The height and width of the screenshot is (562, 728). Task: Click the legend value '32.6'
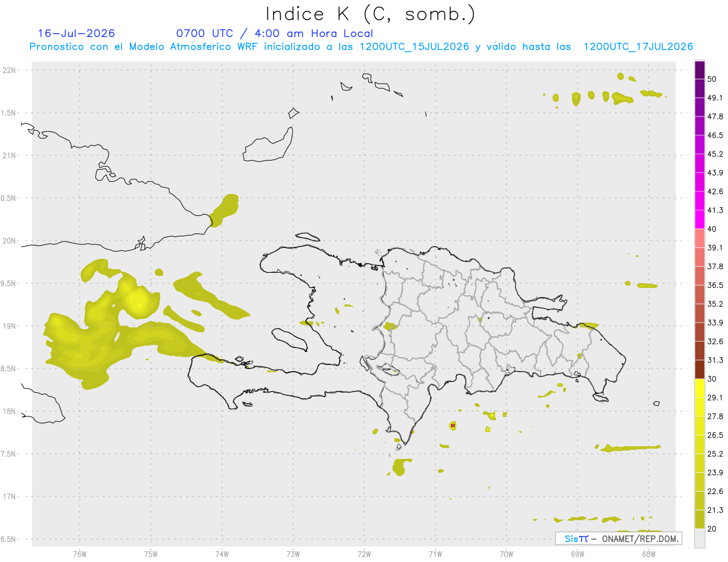tap(715, 341)
